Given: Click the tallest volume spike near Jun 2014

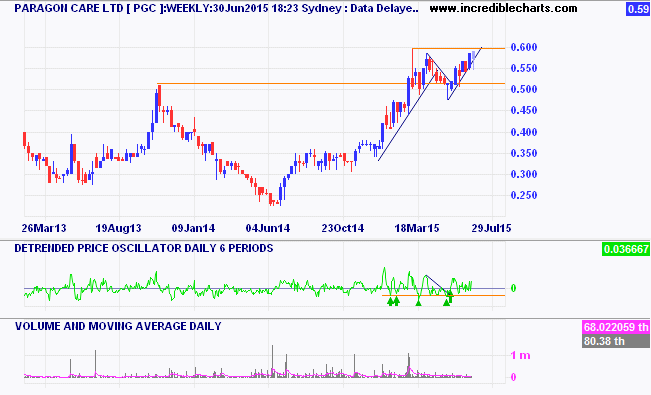Looking at the screenshot, I should 273,361.
